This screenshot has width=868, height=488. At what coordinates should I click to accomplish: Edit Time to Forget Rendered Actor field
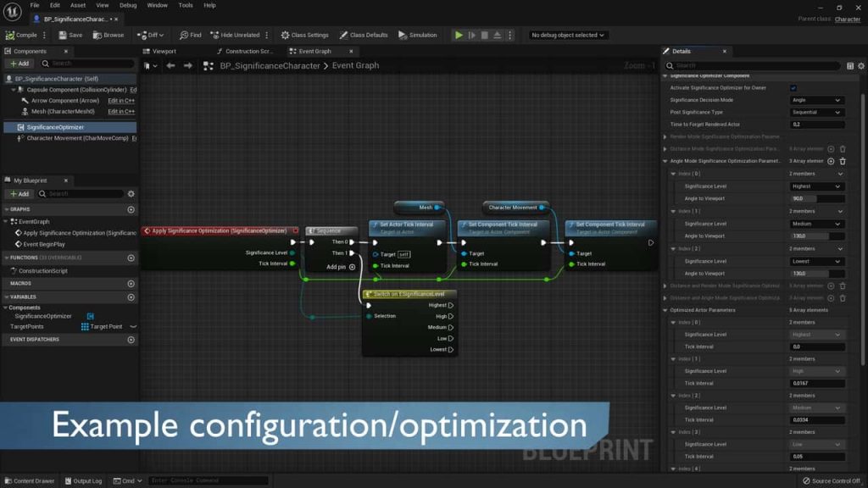pos(816,125)
